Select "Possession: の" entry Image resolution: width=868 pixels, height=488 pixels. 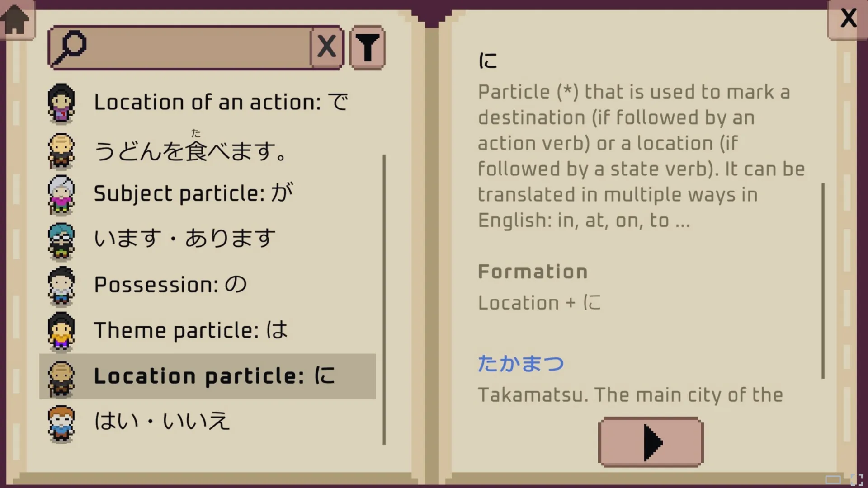(x=170, y=285)
